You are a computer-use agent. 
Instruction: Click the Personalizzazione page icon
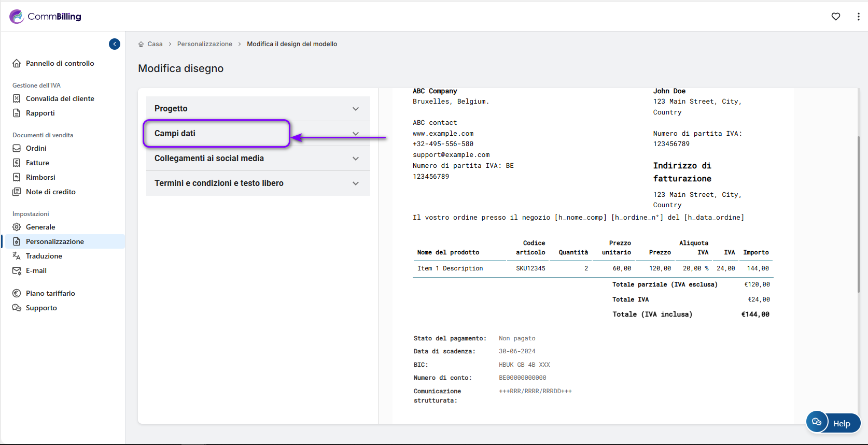pos(17,241)
